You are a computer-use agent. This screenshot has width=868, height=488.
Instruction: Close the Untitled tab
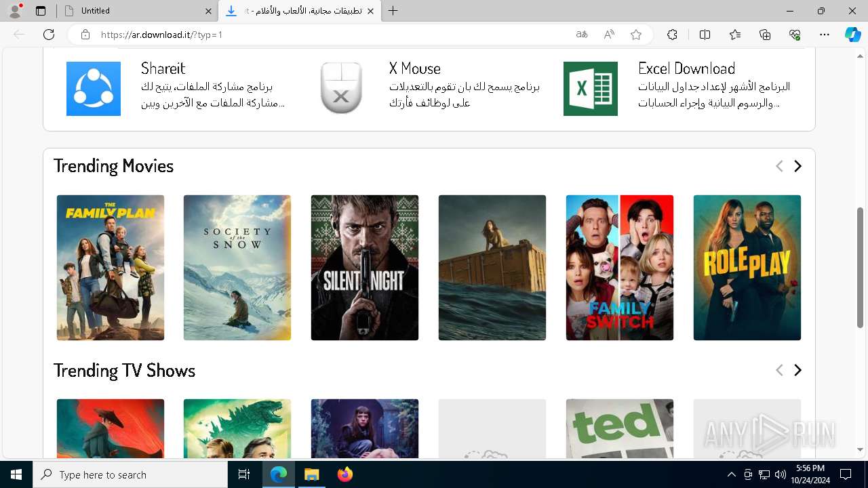pyautogui.click(x=208, y=11)
